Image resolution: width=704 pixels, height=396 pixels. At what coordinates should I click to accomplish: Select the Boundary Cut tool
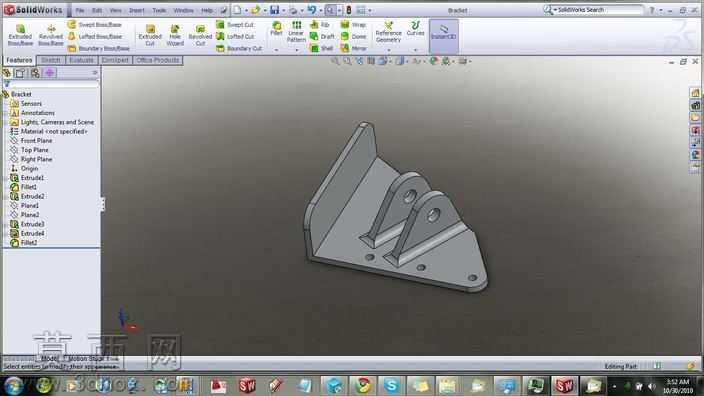(x=239, y=48)
